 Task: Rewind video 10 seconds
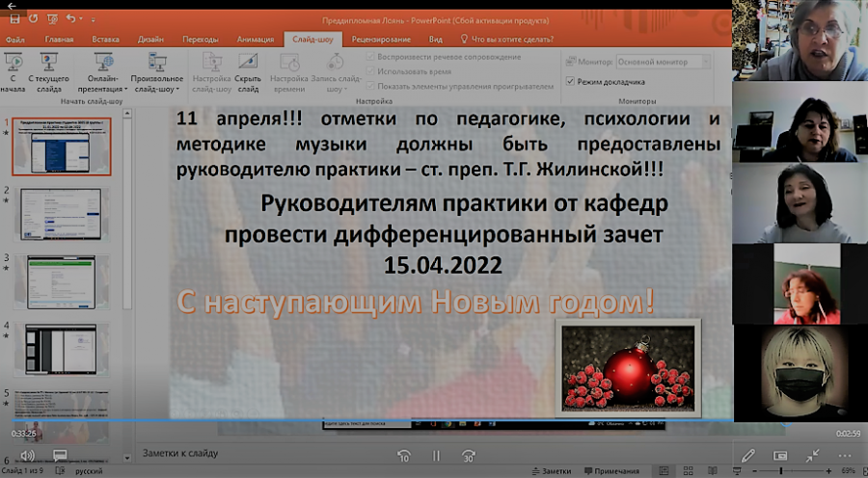403,455
